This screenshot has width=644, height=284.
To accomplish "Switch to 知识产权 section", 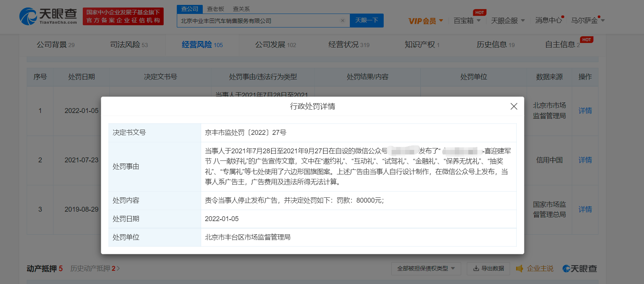I will pos(422,45).
